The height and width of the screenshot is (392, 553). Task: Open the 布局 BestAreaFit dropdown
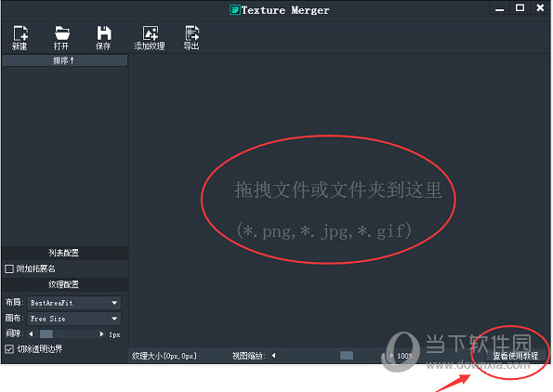[x=74, y=303]
